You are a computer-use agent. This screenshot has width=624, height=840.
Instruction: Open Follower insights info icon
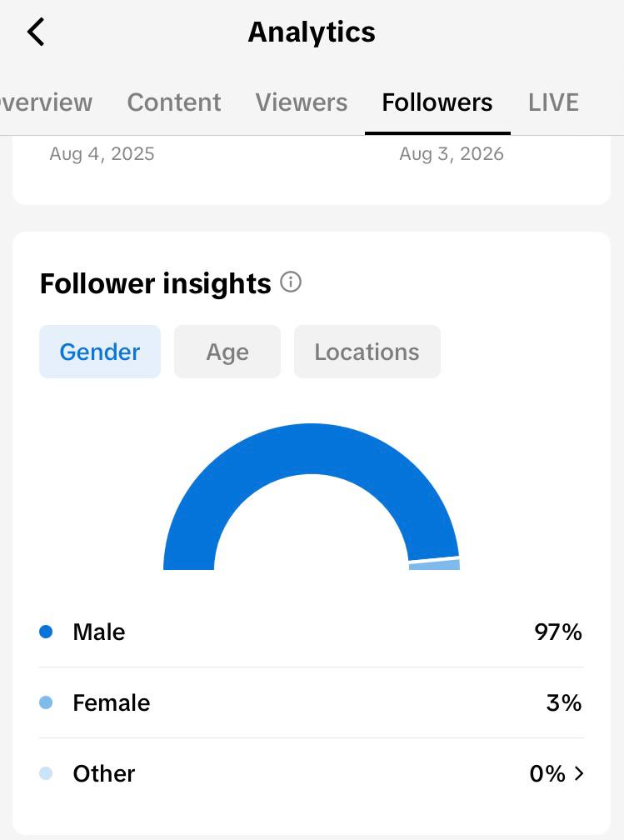(x=291, y=282)
